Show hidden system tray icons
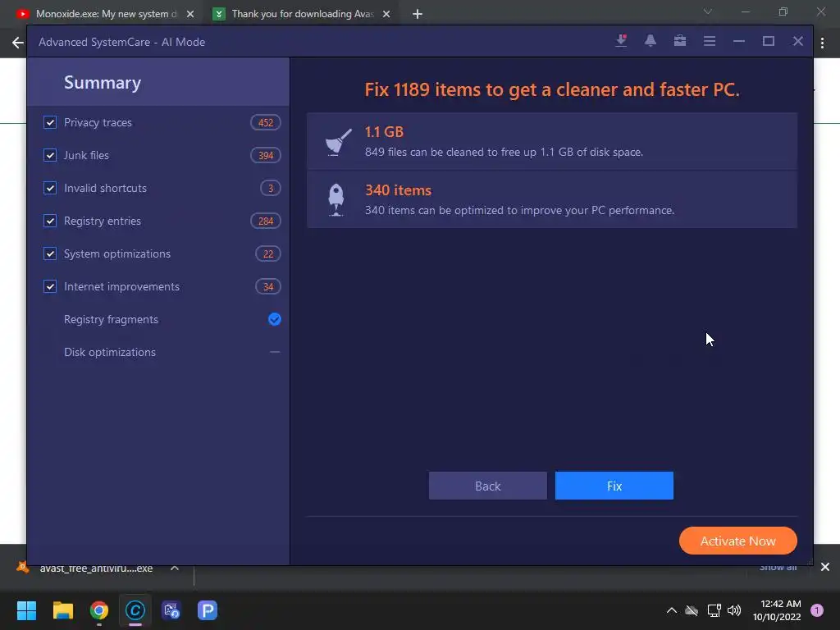 (x=671, y=610)
